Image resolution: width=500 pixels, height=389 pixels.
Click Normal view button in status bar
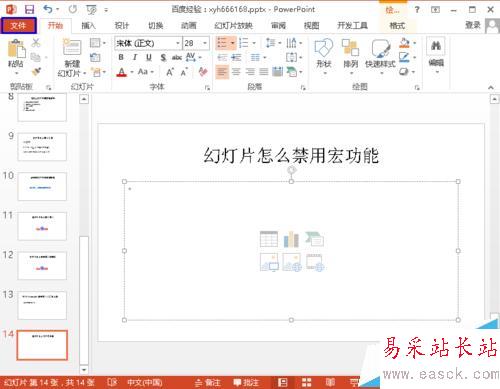283,382
